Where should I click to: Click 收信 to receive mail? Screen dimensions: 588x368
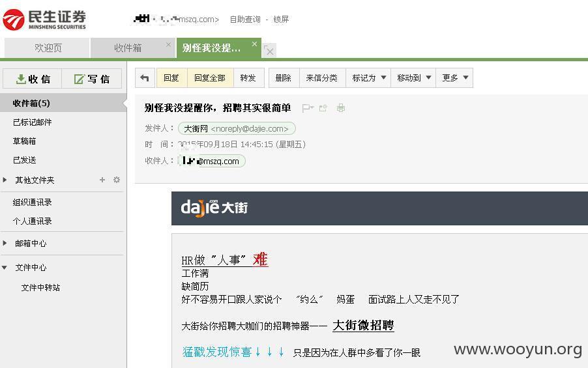tap(32, 79)
